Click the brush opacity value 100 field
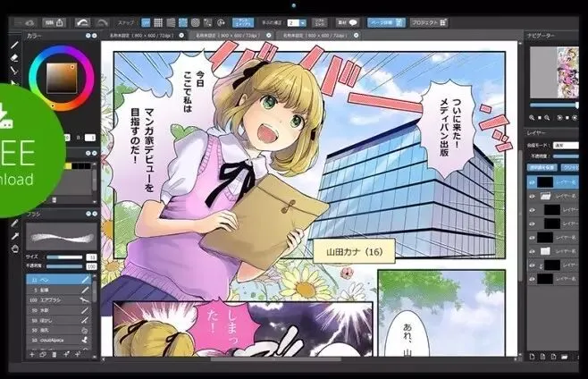 pyautogui.click(x=91, y=266)
